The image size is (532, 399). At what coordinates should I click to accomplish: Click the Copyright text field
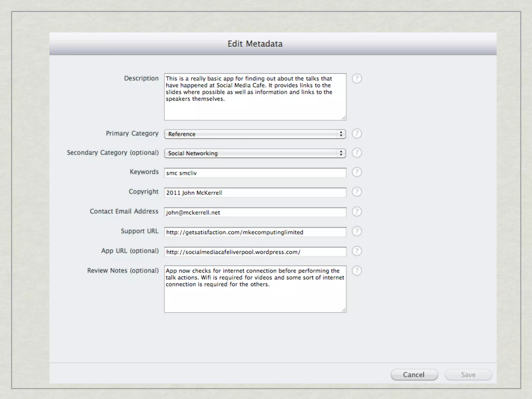255,193
